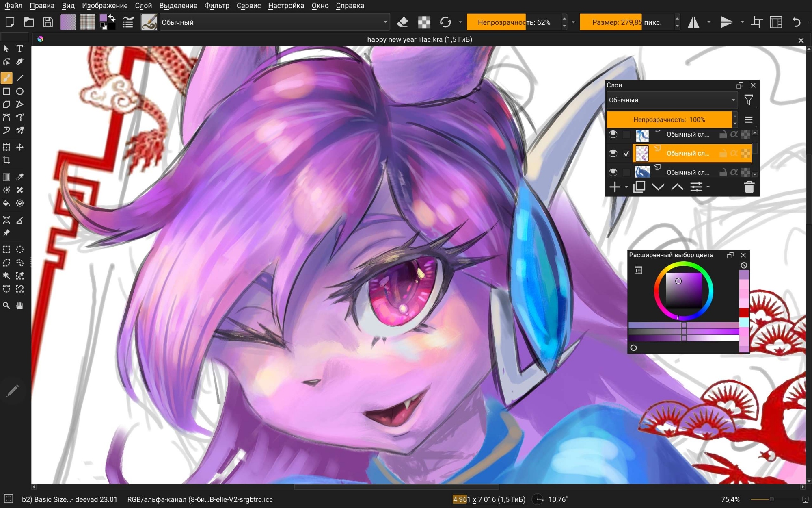Screen dimensions: 812x508
Task: Click the selected layer thumbnail
Action: click(x=642, y=153)
